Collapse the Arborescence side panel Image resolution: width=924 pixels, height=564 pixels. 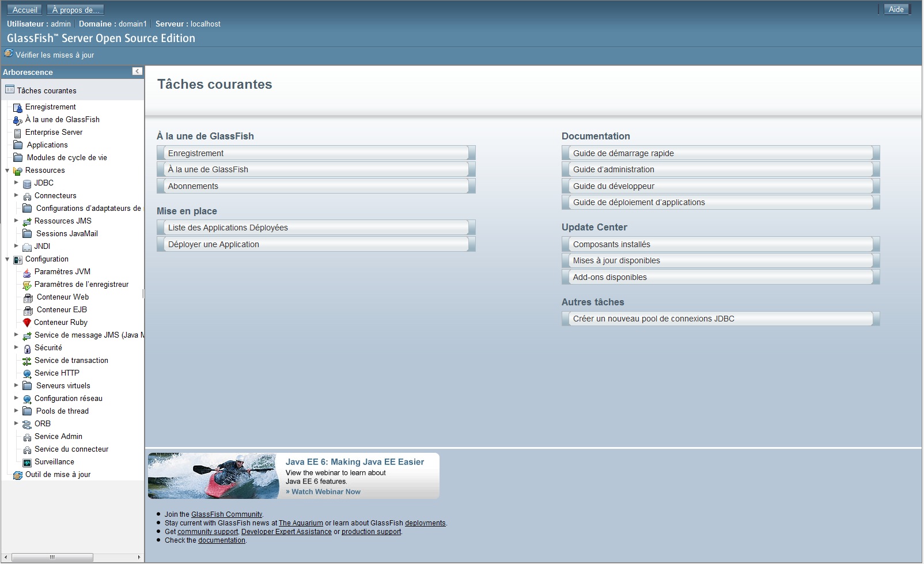[x=137, y=71]
